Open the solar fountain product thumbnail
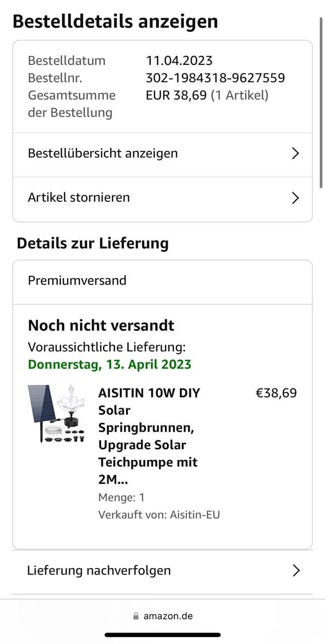 [x=56, y=414]
